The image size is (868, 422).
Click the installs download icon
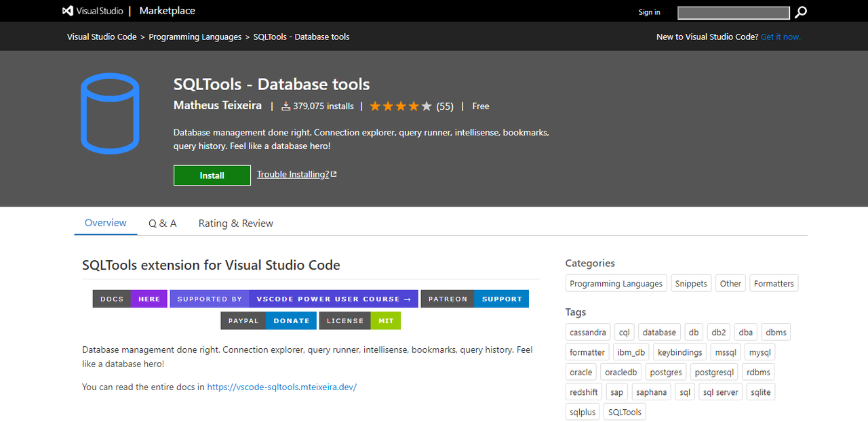point(285,106)
